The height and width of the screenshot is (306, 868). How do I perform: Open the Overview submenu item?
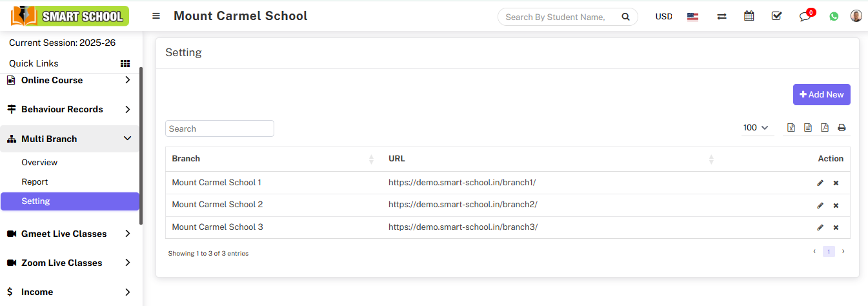click(39, 163)
